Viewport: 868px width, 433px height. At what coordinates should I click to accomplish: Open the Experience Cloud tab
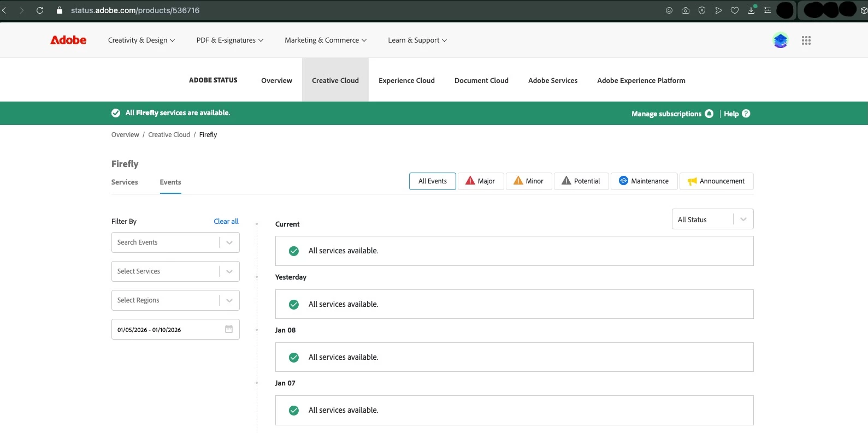[x=406, y=80]
